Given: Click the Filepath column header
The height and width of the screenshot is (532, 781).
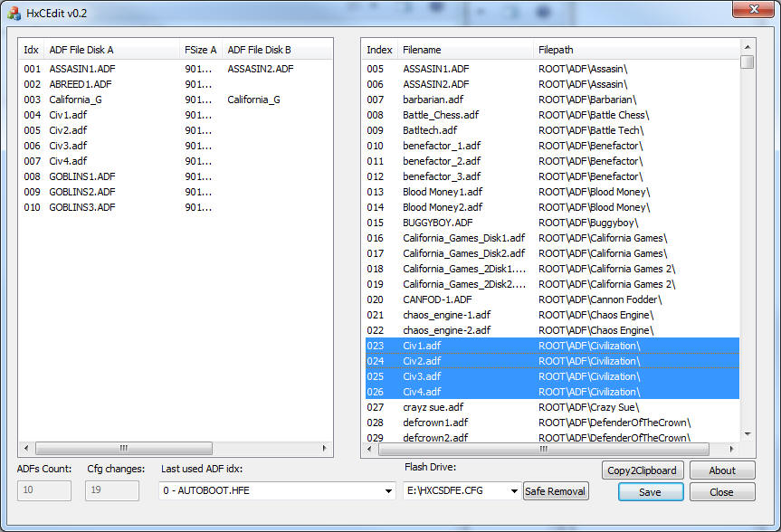Looking at the screenshot, I should [636, 50].
